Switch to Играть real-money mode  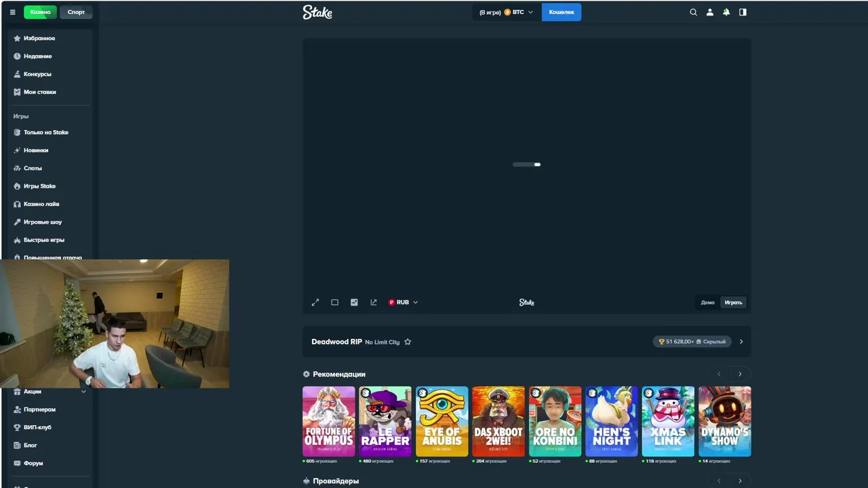pos(733,302)
